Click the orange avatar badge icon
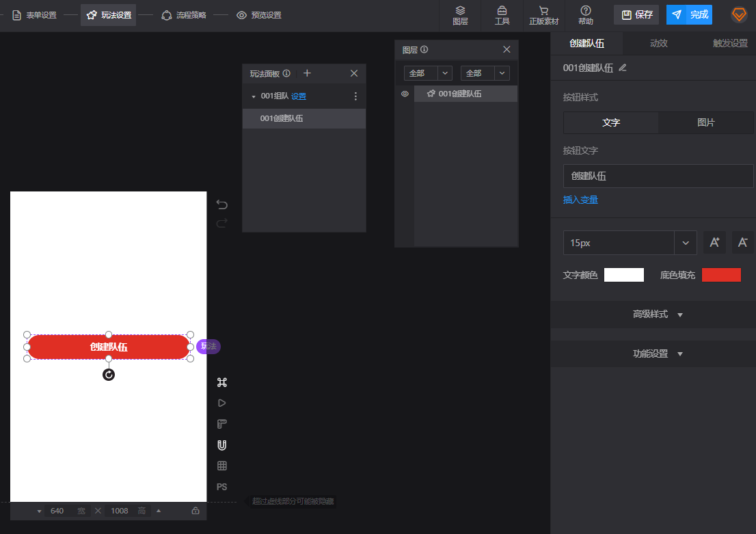The height and width of the screenshot is (534, 756). (x=739, y=14)
